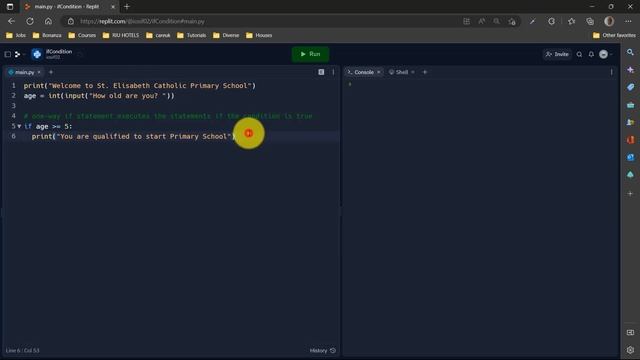Click code line 1 print Welcome statement

(x=140, y=86)
